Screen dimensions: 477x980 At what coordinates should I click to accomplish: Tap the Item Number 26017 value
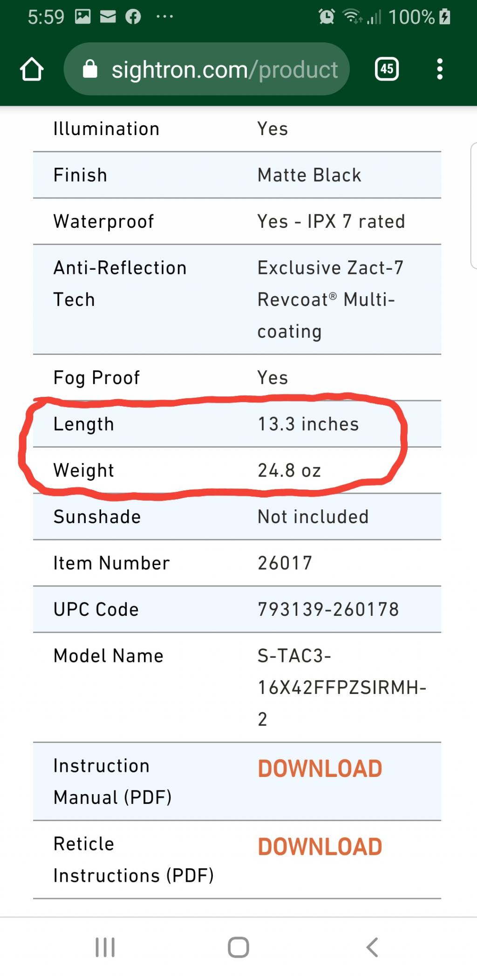[285, 563]
